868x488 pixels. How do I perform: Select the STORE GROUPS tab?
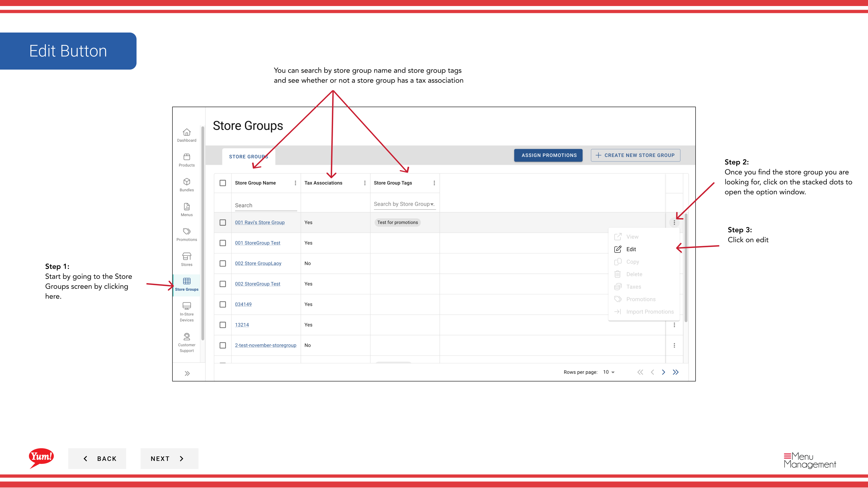pyautogui.click(x=249, y=157)
